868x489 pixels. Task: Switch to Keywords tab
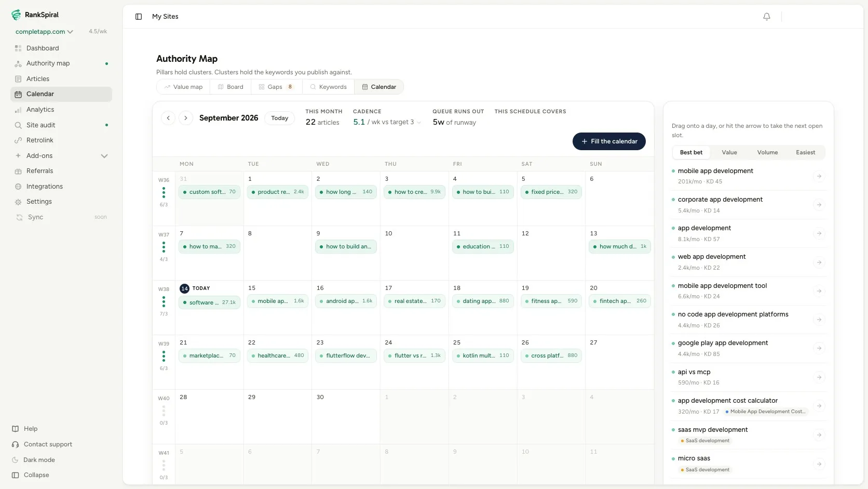pyautogui.click(x=328, y=87)
